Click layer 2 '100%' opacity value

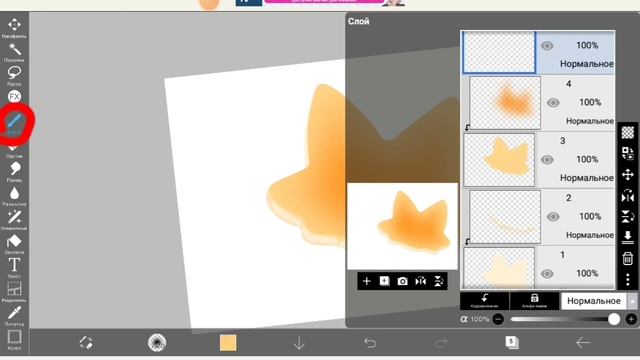[590, 216]
